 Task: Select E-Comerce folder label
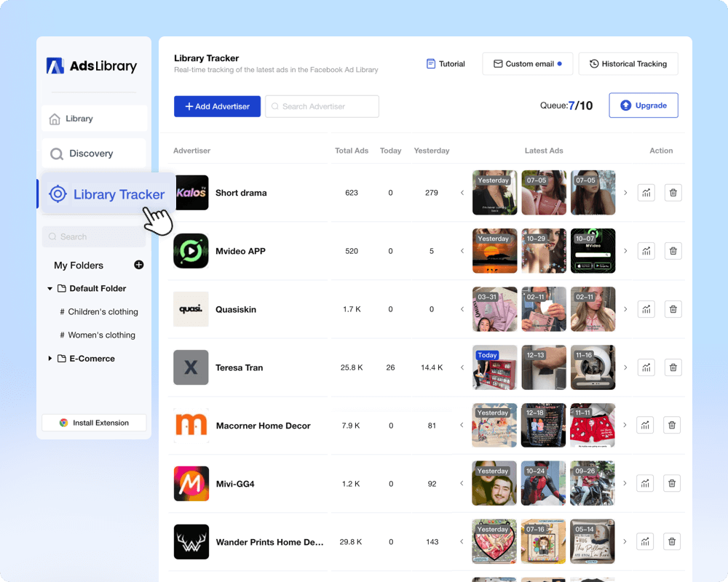(x=92, y=359)
